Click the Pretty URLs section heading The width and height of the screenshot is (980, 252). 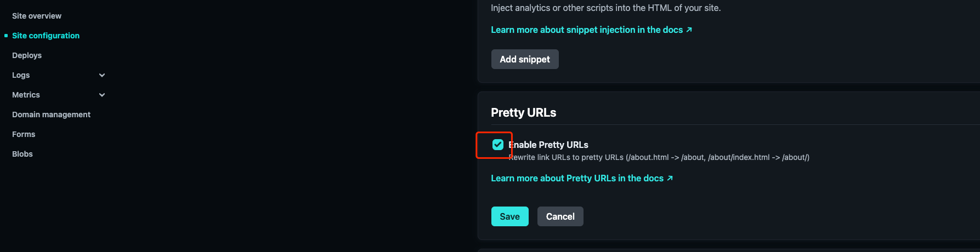tap(523, 112)
